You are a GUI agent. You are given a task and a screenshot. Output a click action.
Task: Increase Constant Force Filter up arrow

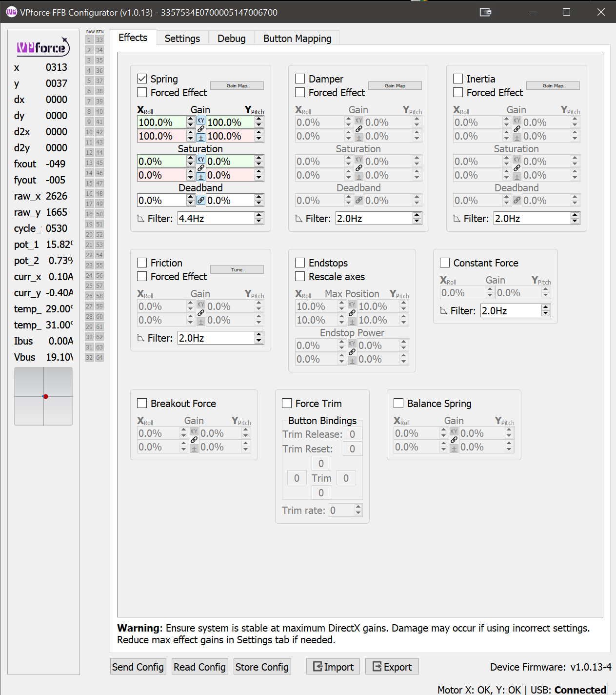[546, 307]
